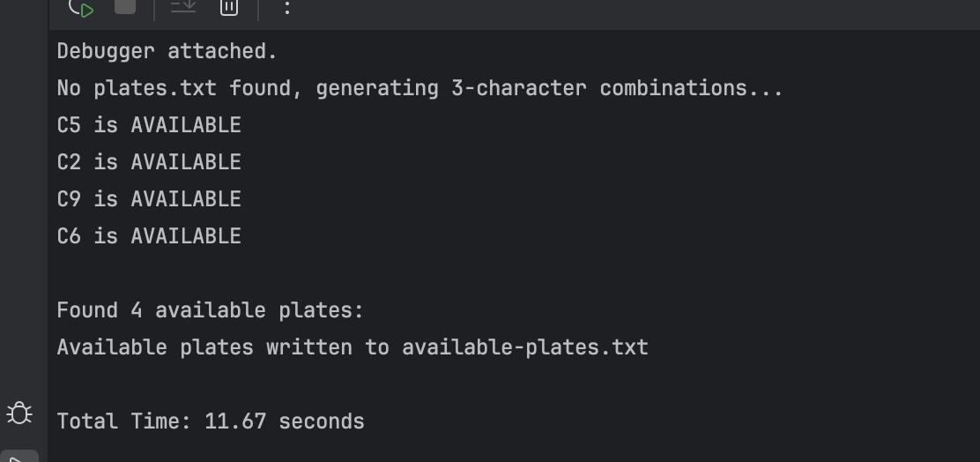Click the 'C5 is AVAILABLE' output line
The width and height of the screenshot is (980, 462).
pyautogui.click(x=149, y=125)
